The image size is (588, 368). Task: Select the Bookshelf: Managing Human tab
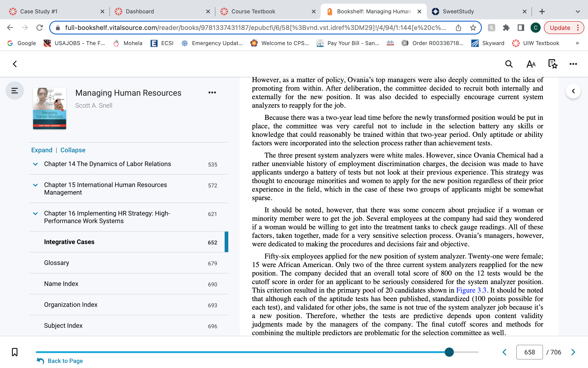coord(374,11)
